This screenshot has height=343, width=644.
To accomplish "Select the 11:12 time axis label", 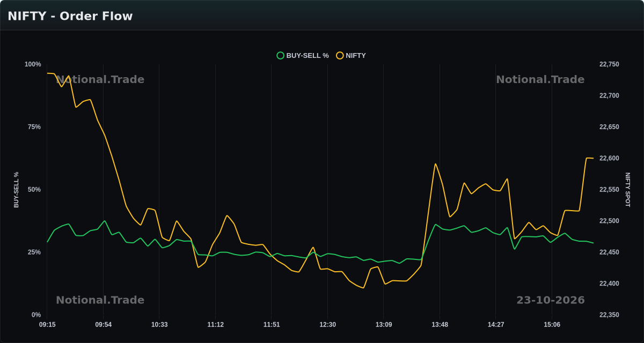I will [215, 325].
